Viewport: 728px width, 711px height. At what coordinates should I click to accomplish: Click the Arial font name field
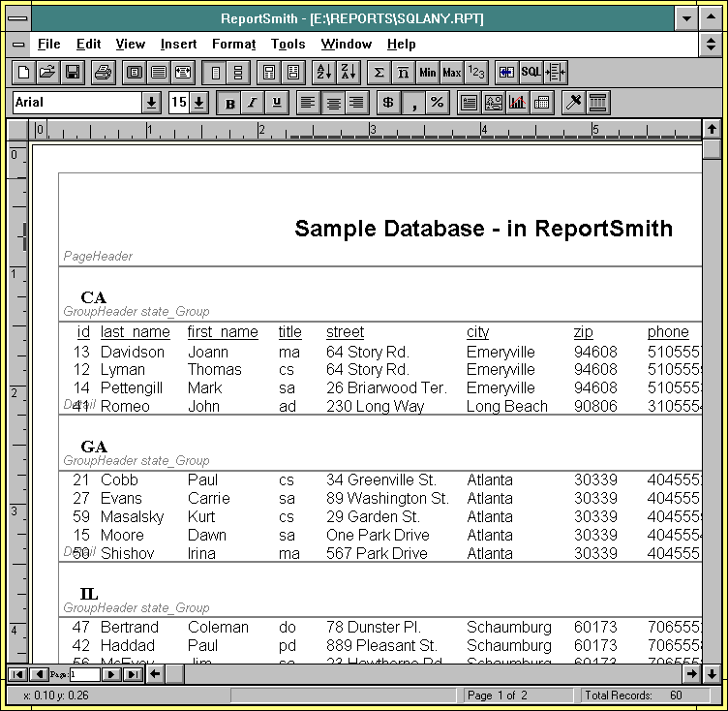(77, 103)
